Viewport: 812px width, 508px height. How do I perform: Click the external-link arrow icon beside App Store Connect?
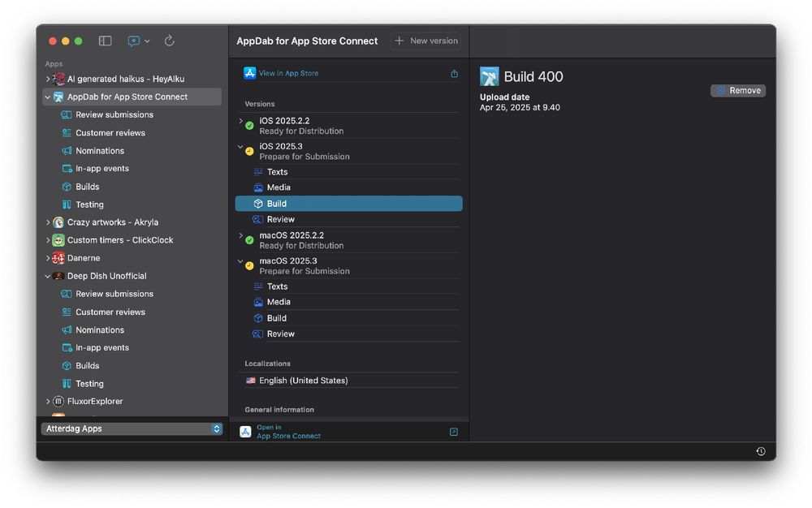pyautogui.click(x=454, y=432)
